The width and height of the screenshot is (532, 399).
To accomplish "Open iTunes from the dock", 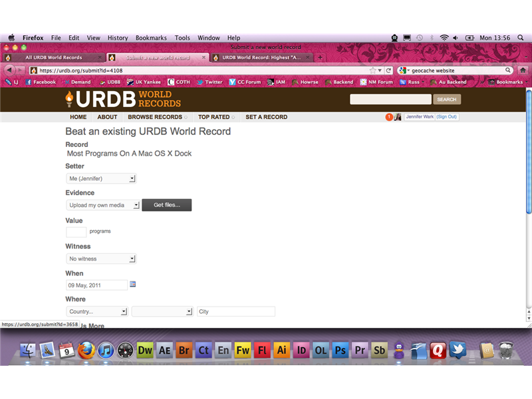I will [106, 350].
